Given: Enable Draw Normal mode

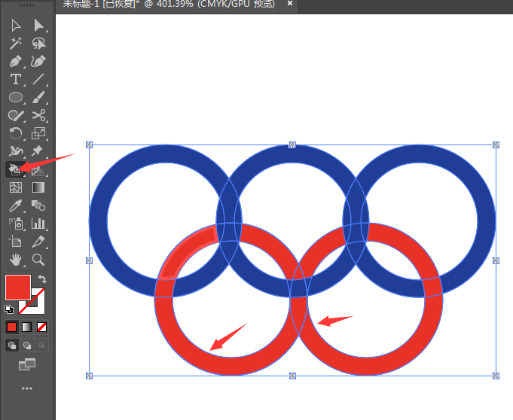Looking at the screenshot, I should (12, 345).
